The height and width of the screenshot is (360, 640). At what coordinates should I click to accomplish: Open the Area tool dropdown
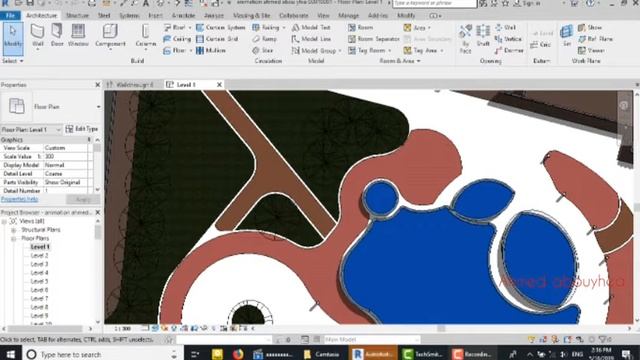click(x=429, y=28)
